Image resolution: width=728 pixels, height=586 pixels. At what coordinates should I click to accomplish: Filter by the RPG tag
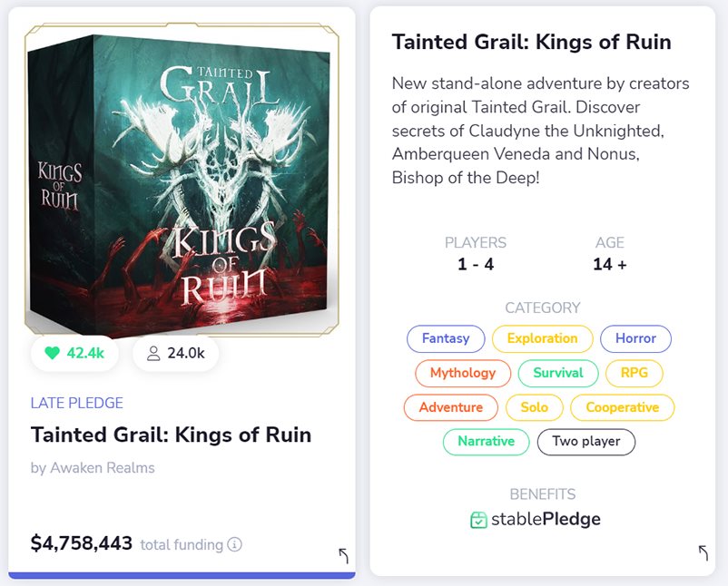[635, 373]
